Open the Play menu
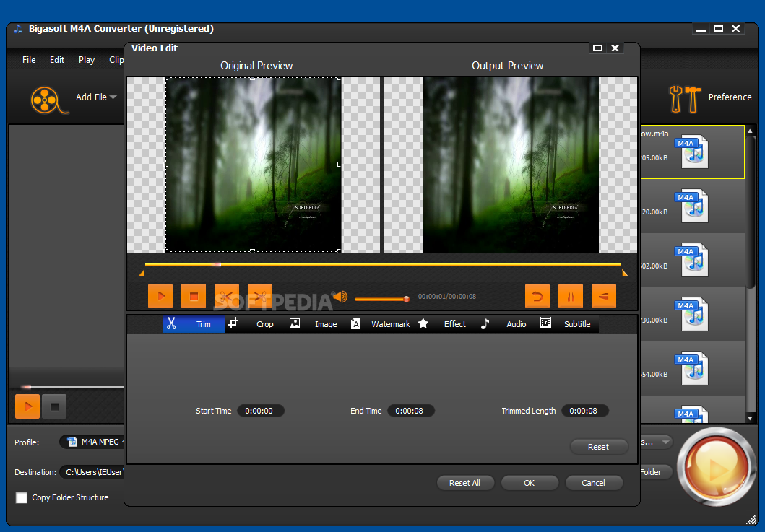The width and height of the screenshot is (765, 532). (x=87, y=60)
